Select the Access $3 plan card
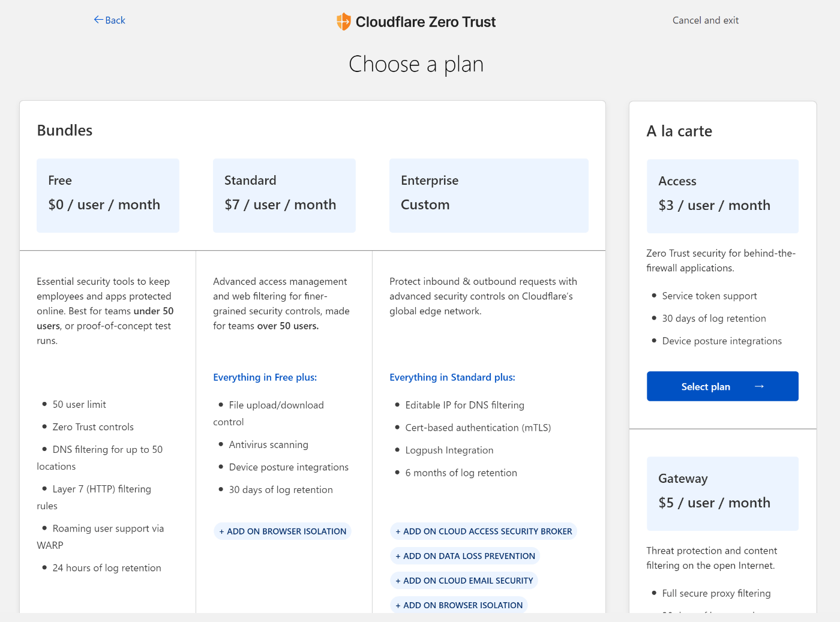This screenshot has height=622, width=840. (722, 196)
